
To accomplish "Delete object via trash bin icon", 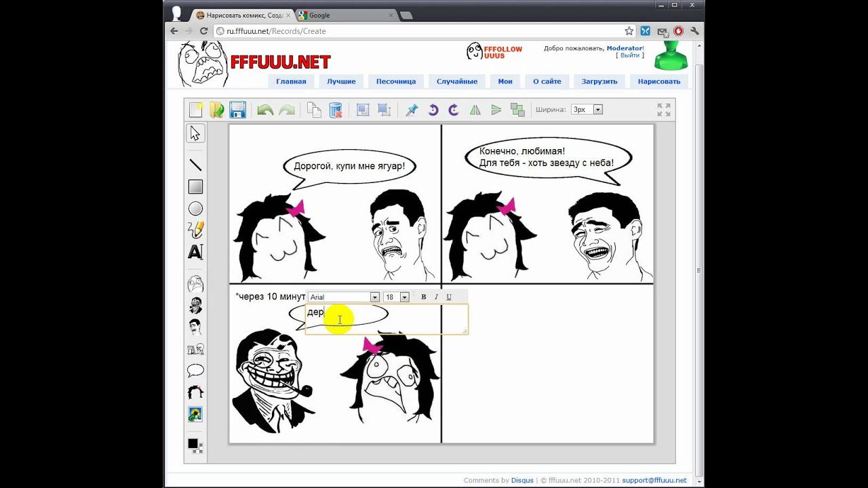I will [x=336, y=110].
